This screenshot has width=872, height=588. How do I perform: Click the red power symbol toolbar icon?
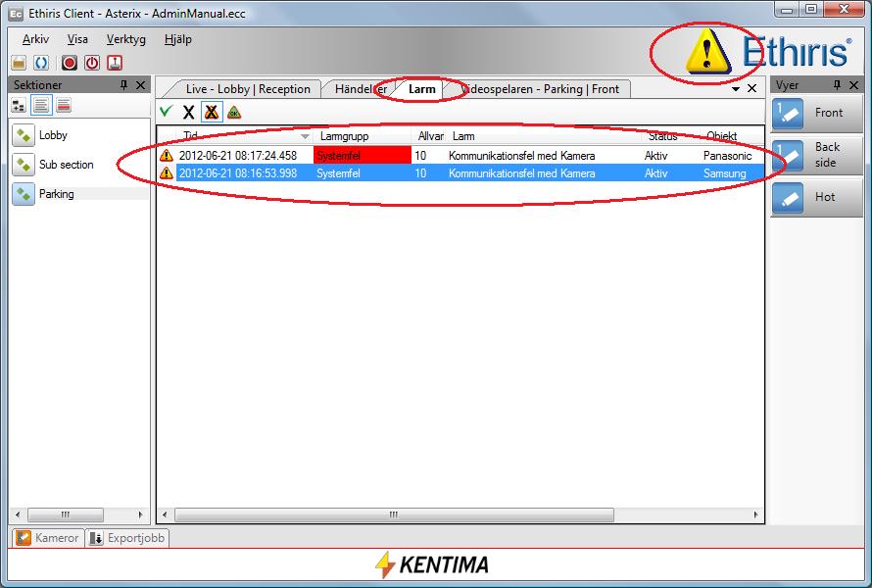pos(92,63)
